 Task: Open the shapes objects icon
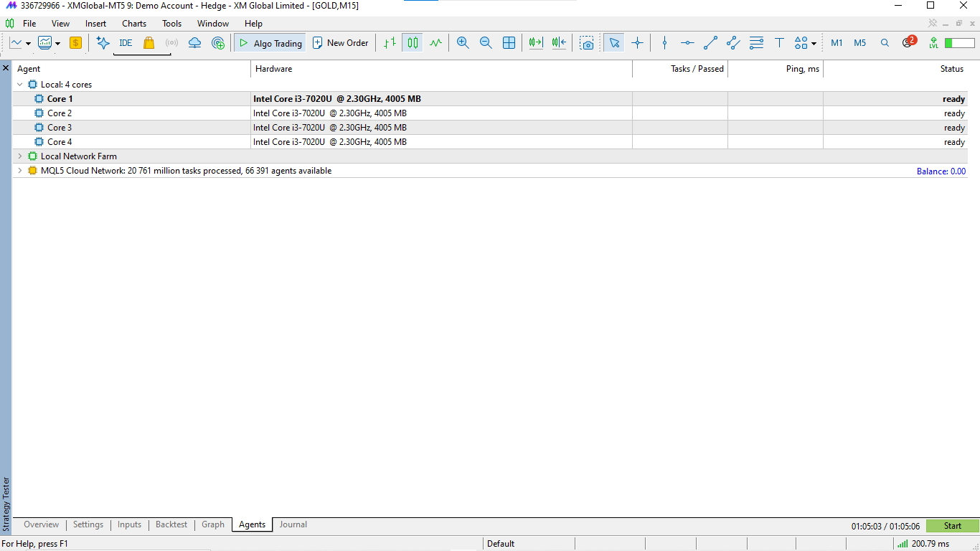click(x=801, y=43)
